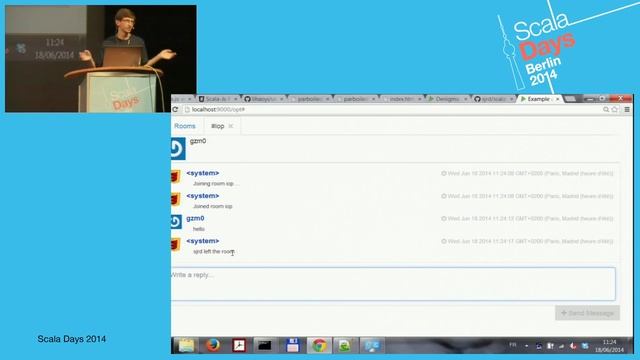Click the system avatar beside 'left the room'

pyautogui.click(x=176, y=245)
